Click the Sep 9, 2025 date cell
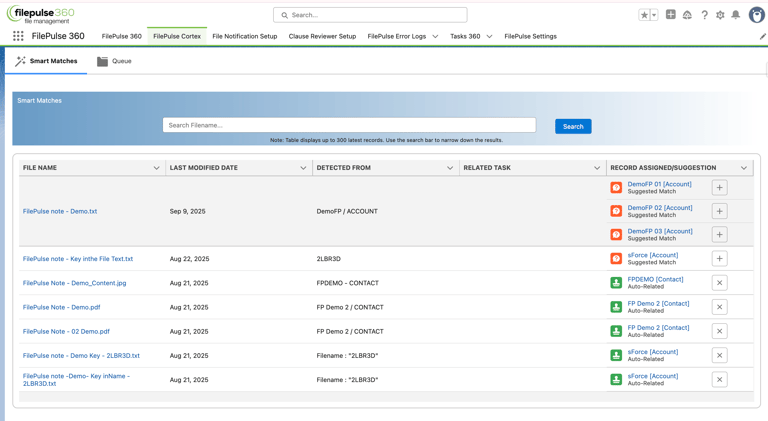Screen dimensions: 768x421 click(x=188, y=211)
